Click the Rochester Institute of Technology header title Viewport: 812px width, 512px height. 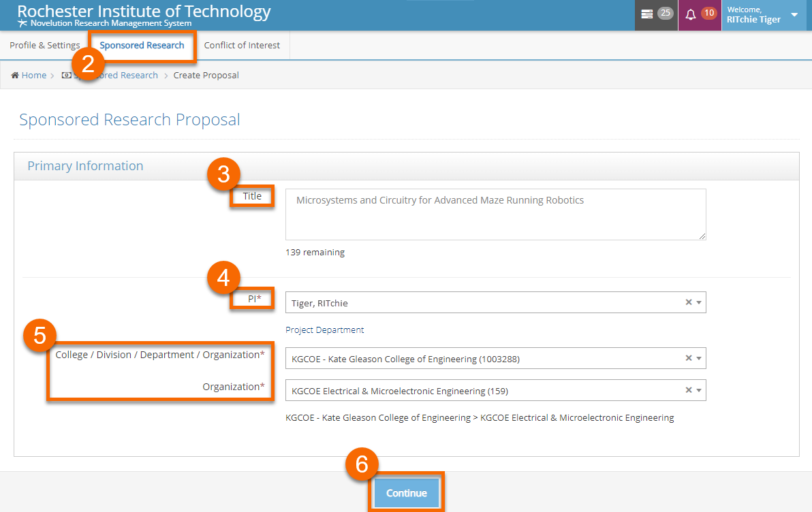[x=144, y=12]
